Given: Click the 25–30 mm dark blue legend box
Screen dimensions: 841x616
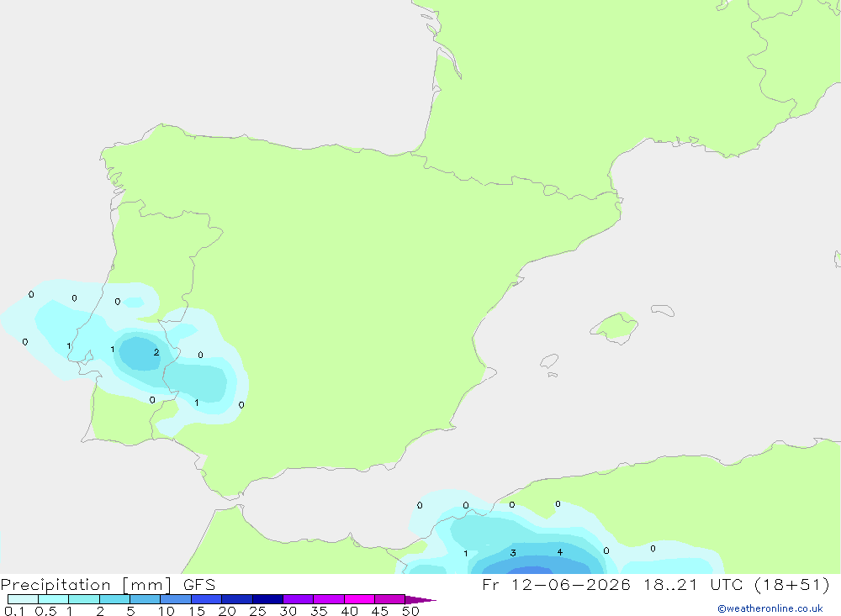Looking at the screenshot, I should point(267,599).
